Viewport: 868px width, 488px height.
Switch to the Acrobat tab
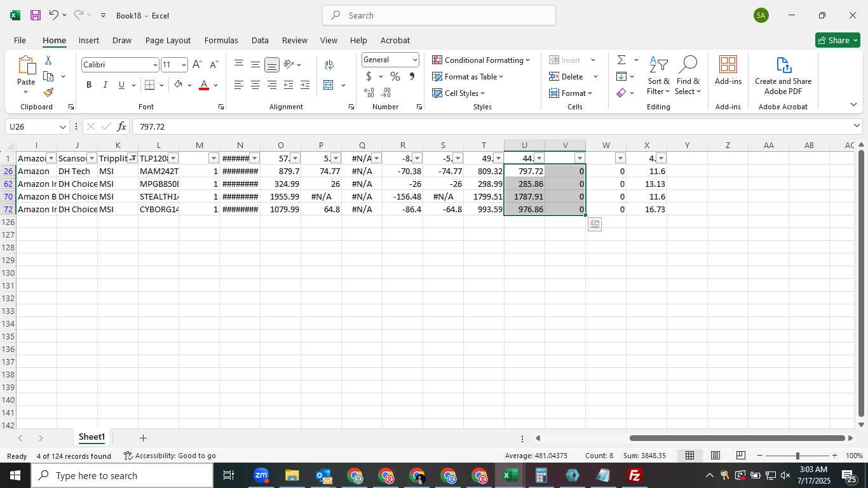point(395,40)
